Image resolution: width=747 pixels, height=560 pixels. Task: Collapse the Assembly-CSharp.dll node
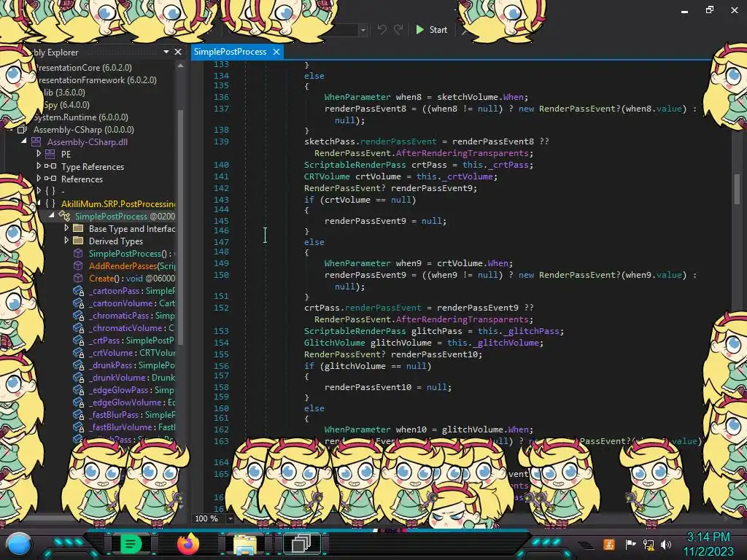pos(24,141)
